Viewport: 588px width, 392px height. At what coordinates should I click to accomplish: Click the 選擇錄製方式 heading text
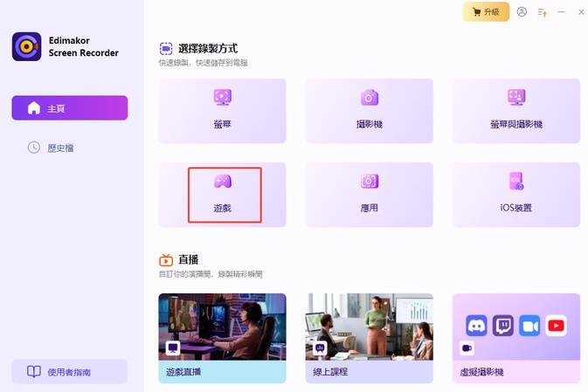(208, 49)
